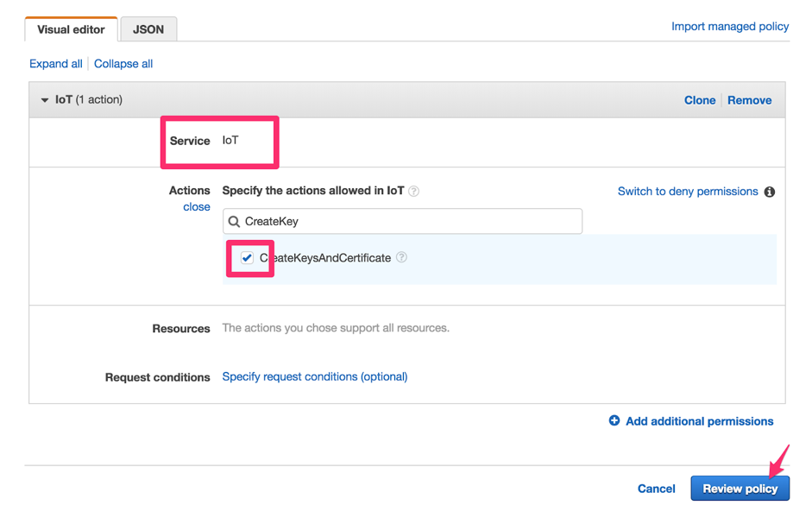The width and height of the screenshot is (812, 505).
Task: Remove the IoT permission block
Action: coord(749,100)
